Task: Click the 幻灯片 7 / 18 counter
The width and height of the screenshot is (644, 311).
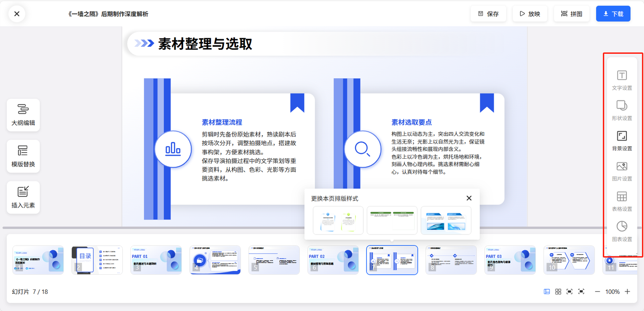Action: tap(30, 291)
